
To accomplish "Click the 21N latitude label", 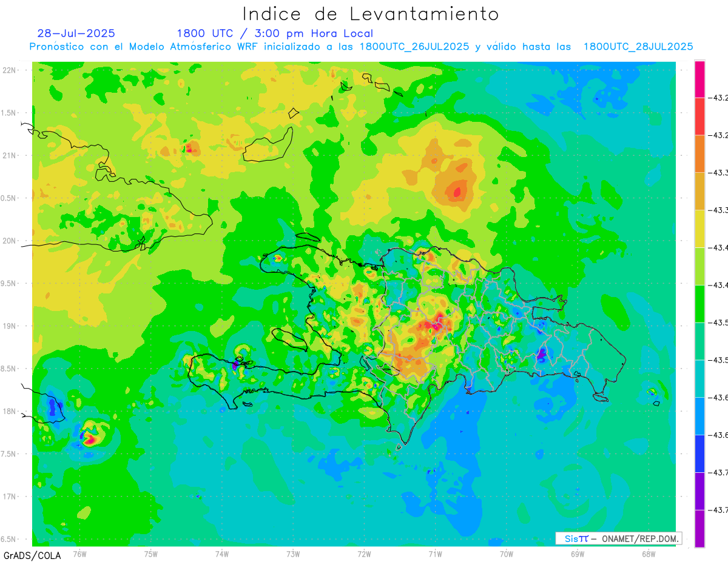I will [x=10, y=155].
